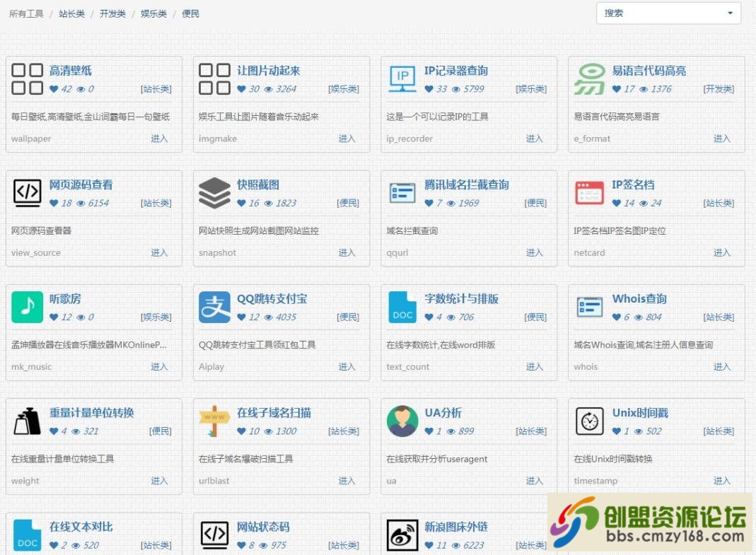Open the 让图片动起来 title link
Screen dimensions: 756x555
269,71
